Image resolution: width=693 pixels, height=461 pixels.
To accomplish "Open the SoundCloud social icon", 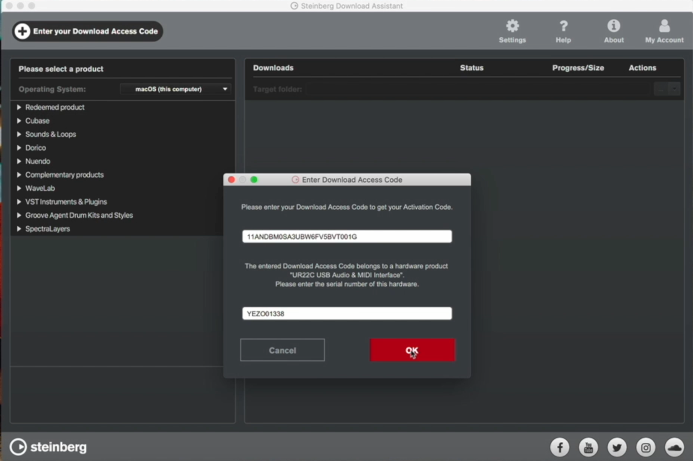I will pos(674,447).
